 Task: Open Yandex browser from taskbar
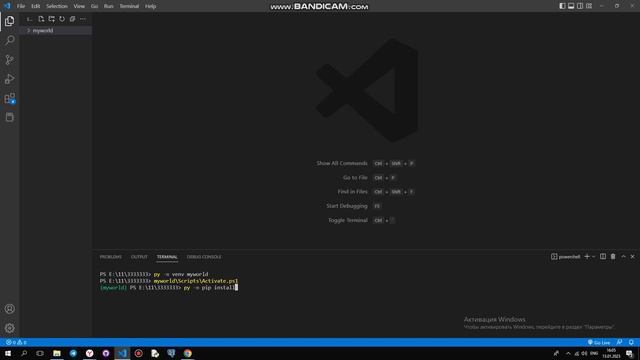[89, 353]
